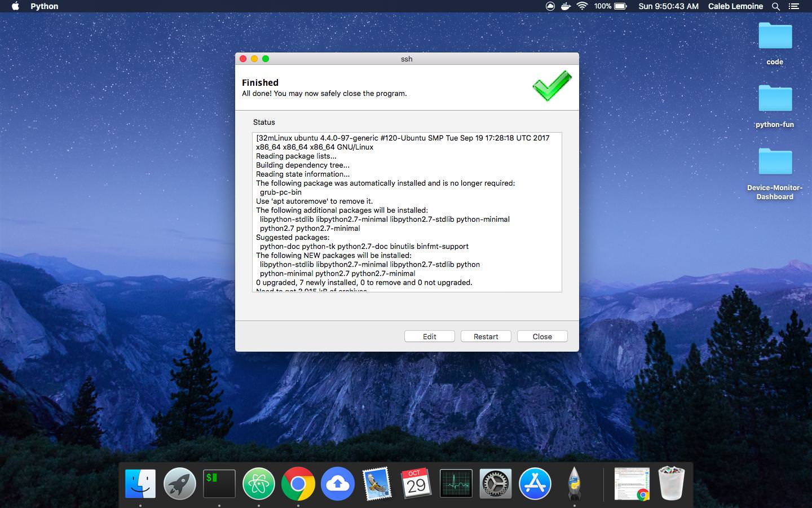Open System Preferences gear in dock
This screenshot has width=812, height=508.
click(x=495, y=484)
